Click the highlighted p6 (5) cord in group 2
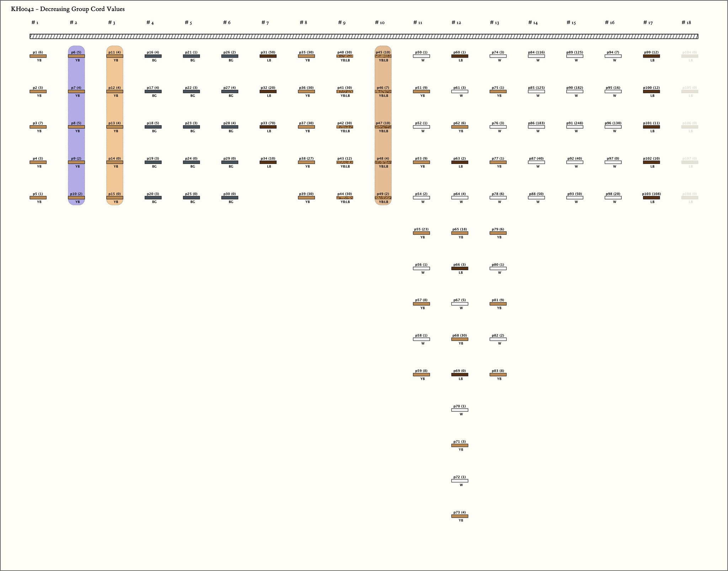The width and height of the screenshot is (728, 571). click(76, 56)
